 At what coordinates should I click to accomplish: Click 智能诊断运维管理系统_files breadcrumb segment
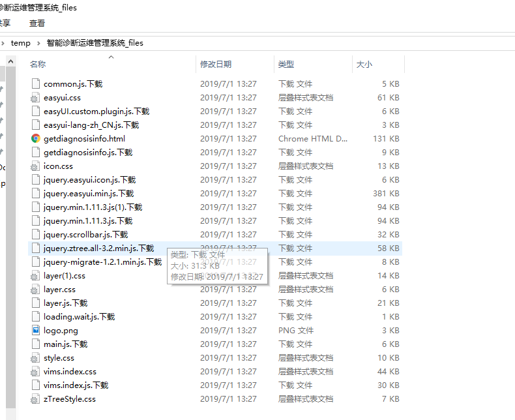pyautogui.click(x=95, y=43)
